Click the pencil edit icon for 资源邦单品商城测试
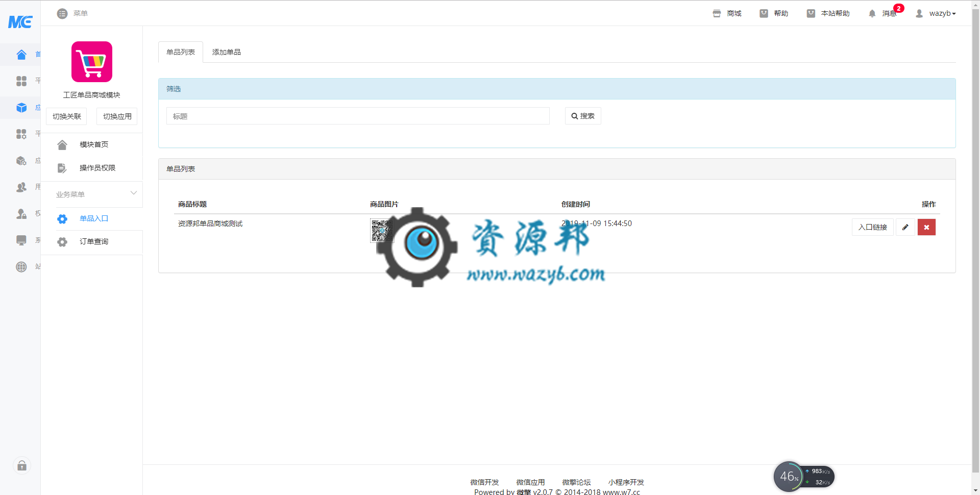The image size is (980, 495). tap(905, 227)
